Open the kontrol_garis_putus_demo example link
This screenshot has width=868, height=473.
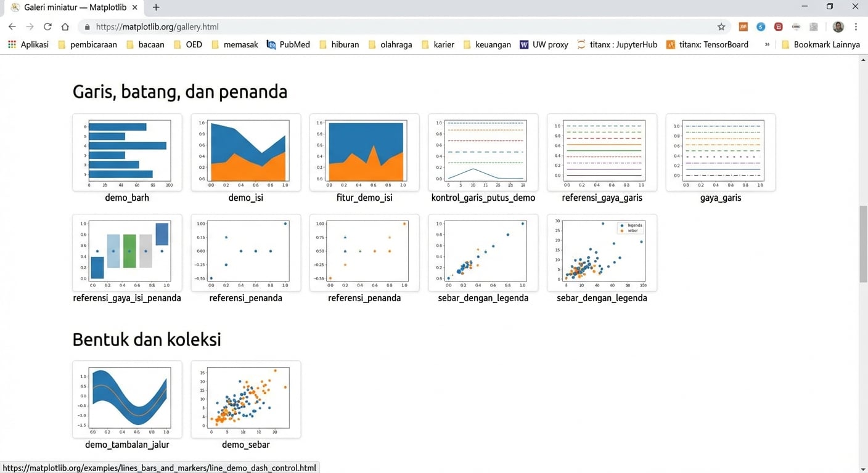(x=483, y=198)
